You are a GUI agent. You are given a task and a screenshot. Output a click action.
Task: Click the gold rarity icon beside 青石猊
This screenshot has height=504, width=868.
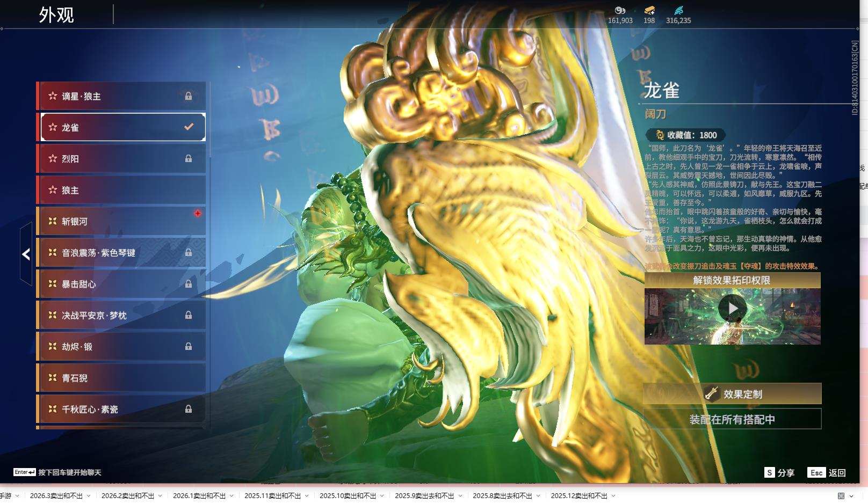[x=53, y=378]
